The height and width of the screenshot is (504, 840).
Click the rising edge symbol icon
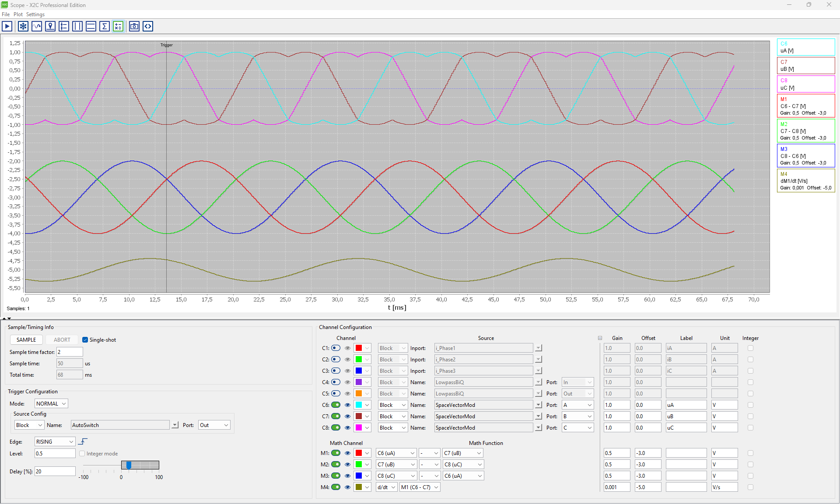83,441
